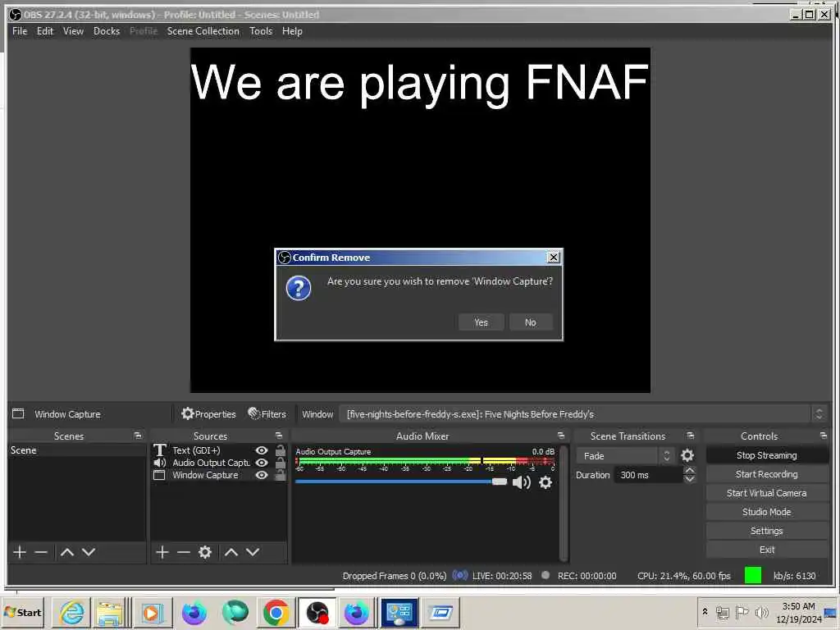
Task: Open OBS Settings from Controls
Action: (767, 531)
